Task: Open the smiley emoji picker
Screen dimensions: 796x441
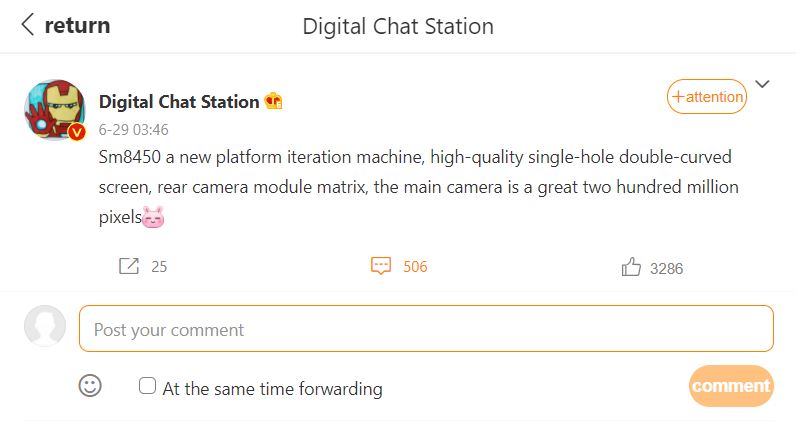Action: coord(90,386)
